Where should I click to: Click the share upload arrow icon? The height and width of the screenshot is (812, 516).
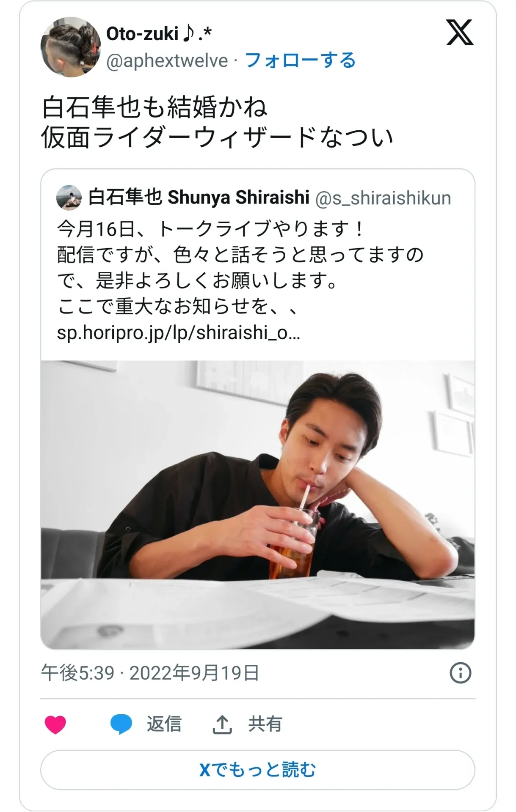pos(222,724)
